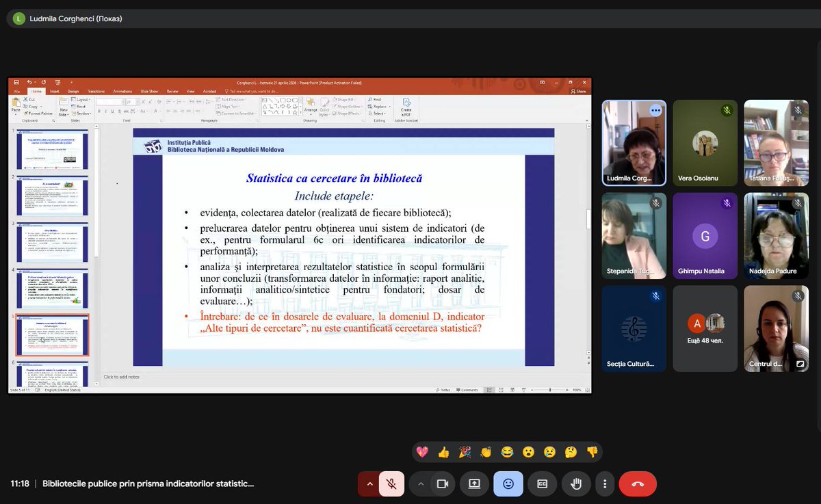Start Slide Show from the status bar

tap(523, 390)
